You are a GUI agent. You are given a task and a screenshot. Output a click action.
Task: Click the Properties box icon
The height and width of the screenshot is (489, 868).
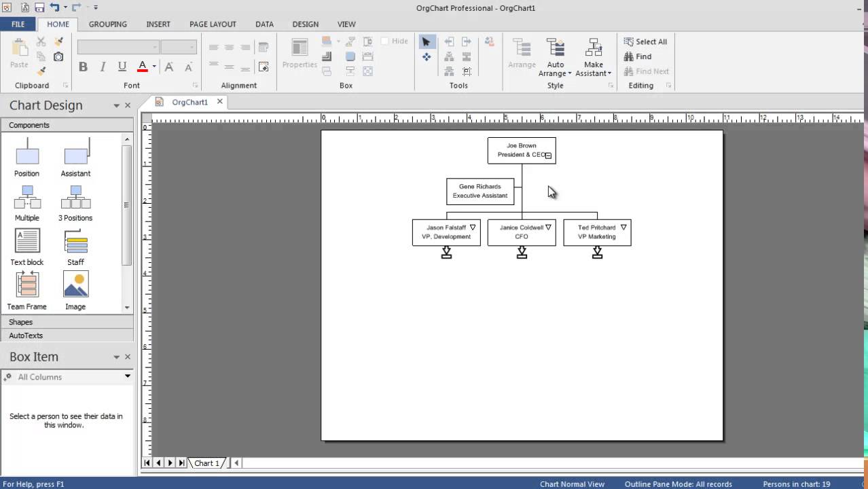coord(300,54)
